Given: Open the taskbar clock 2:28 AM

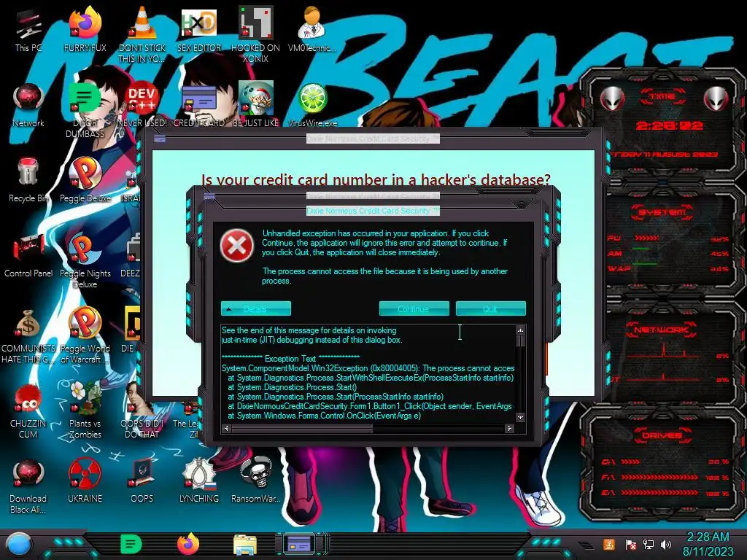Looking at the screenshot, I should tap(708, 544).
